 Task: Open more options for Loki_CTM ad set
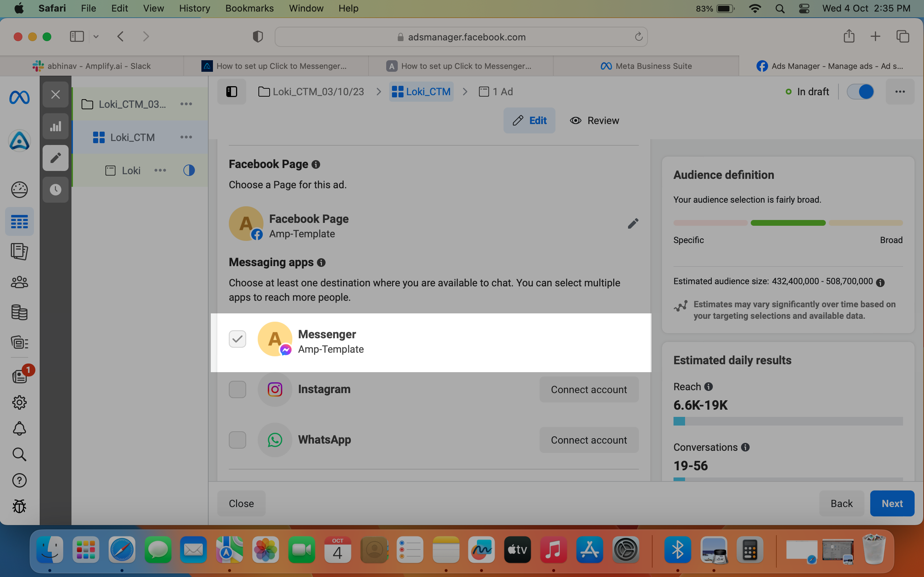click(x=186, y=137)
